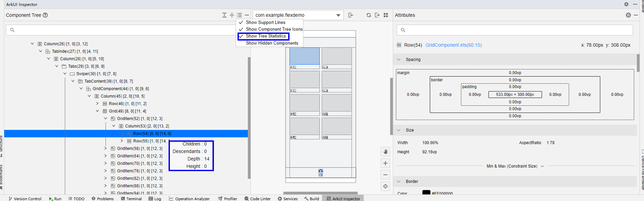This screenshot has height=201, width=644.
Task: Open the tree view options list icon
Action: coord(239,15)
